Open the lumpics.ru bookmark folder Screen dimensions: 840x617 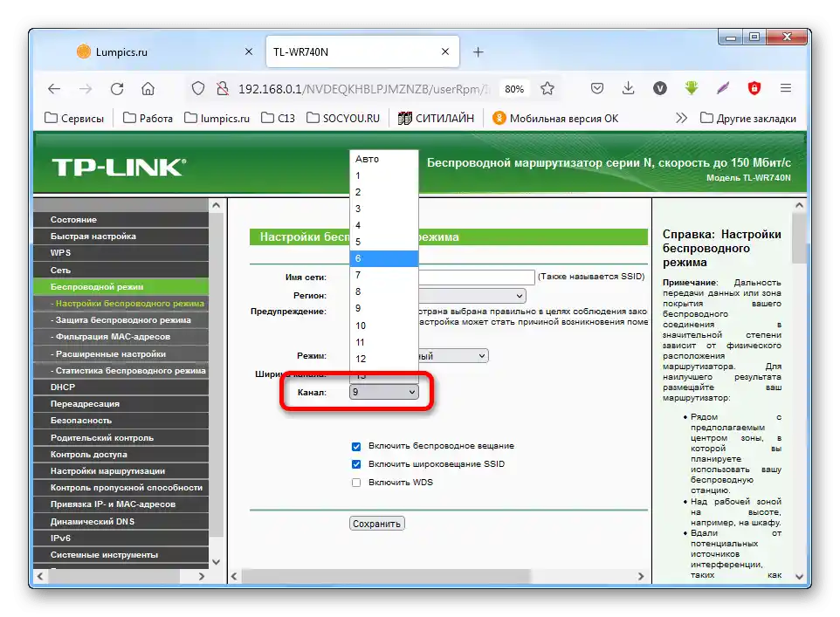click(x=217, y=119)
